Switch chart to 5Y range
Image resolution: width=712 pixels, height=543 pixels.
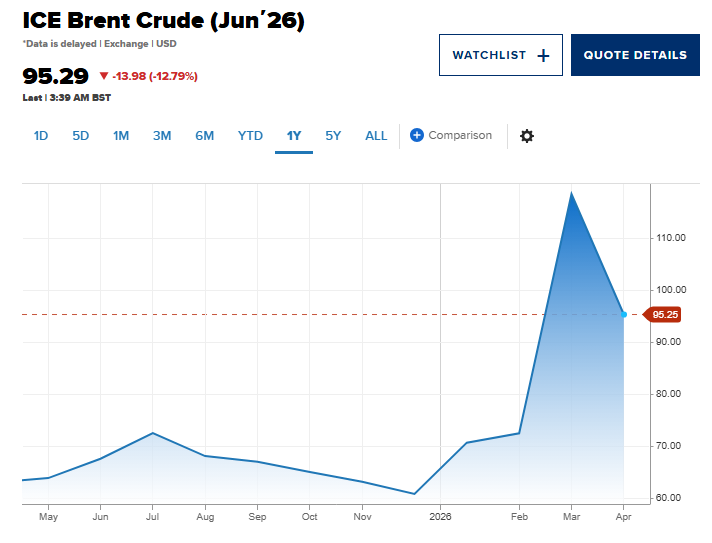333,136
